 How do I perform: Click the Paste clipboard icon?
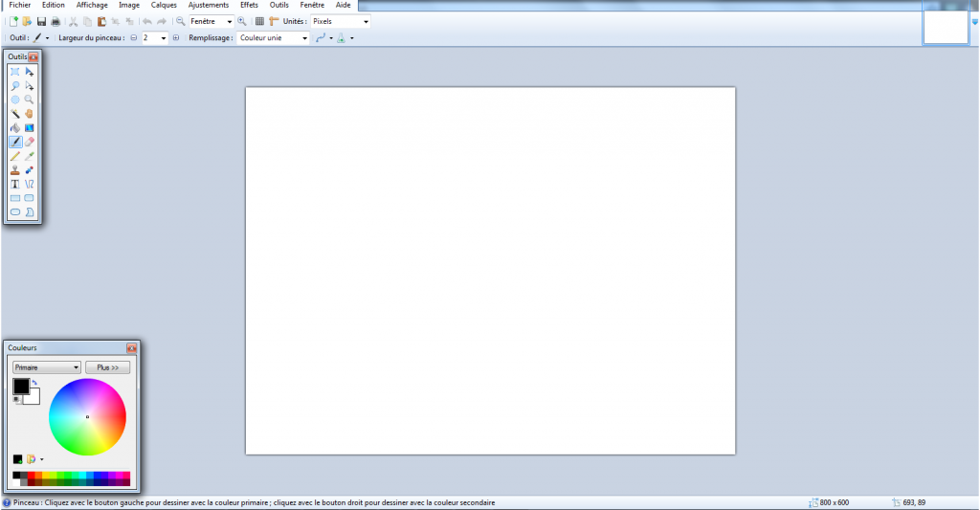pos(101,21)
